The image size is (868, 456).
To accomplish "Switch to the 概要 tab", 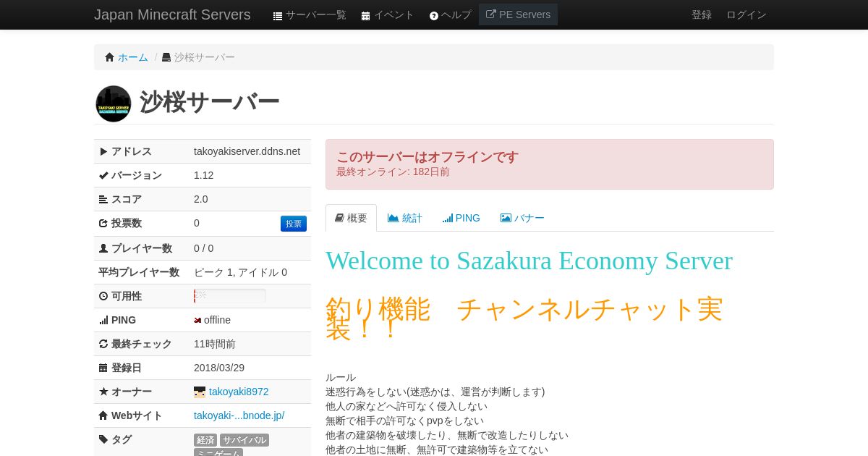I will (x=351, y=218).
